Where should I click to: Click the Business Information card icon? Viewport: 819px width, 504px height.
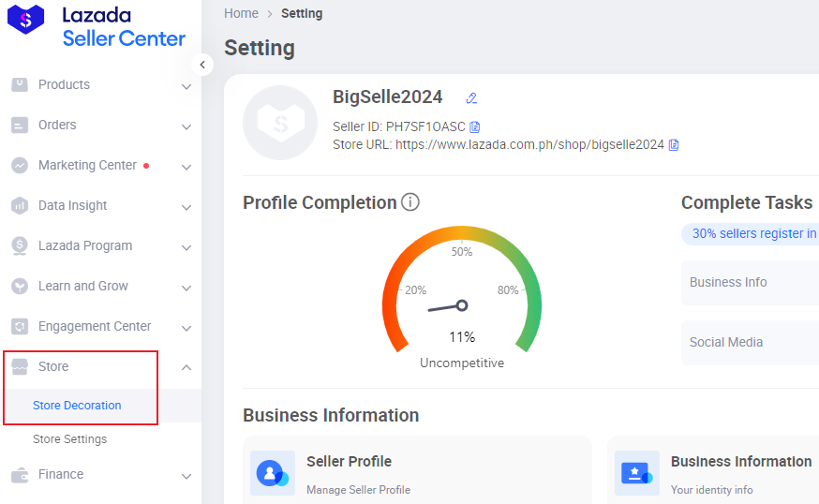coord(637,473)
